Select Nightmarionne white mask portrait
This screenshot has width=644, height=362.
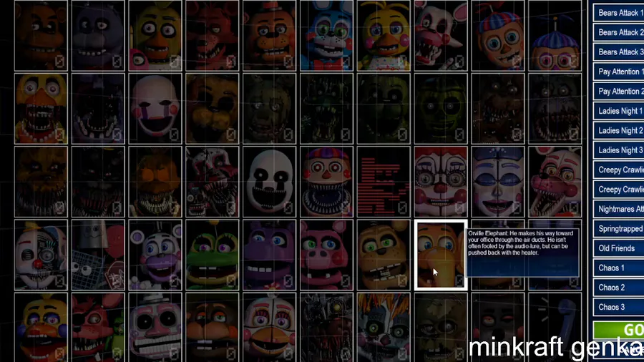pos(269,182)
